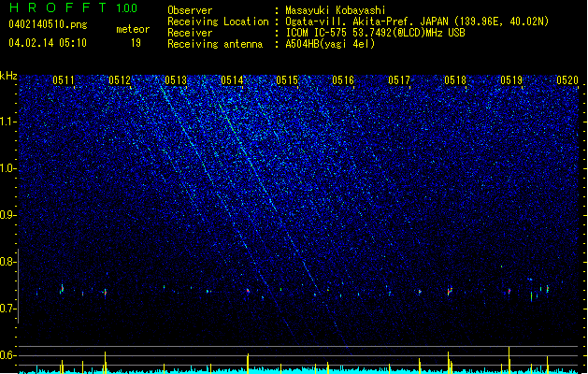Click the 0514 time marker
The height and width of the screenshot is (374, 588).
click(x=232, y=80)
